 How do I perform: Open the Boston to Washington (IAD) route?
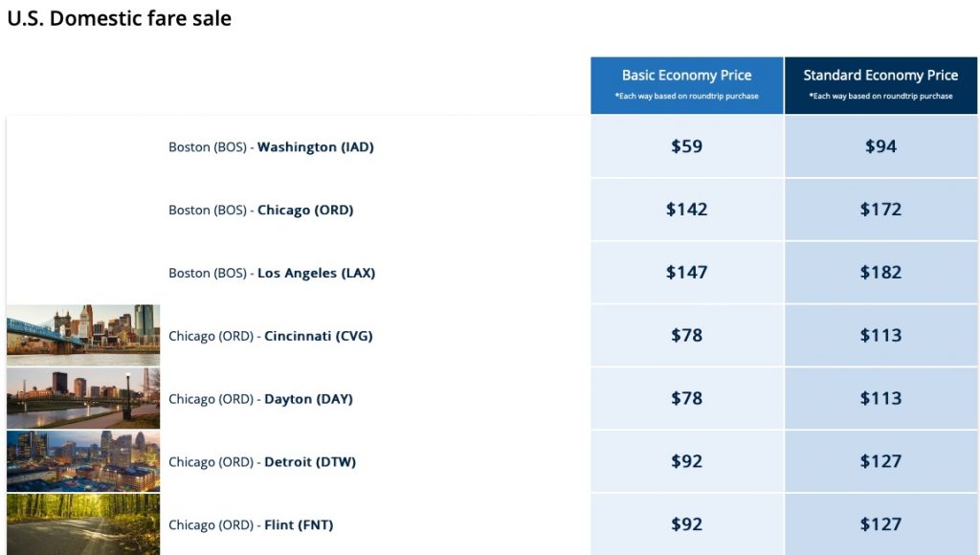click(271, 147)
